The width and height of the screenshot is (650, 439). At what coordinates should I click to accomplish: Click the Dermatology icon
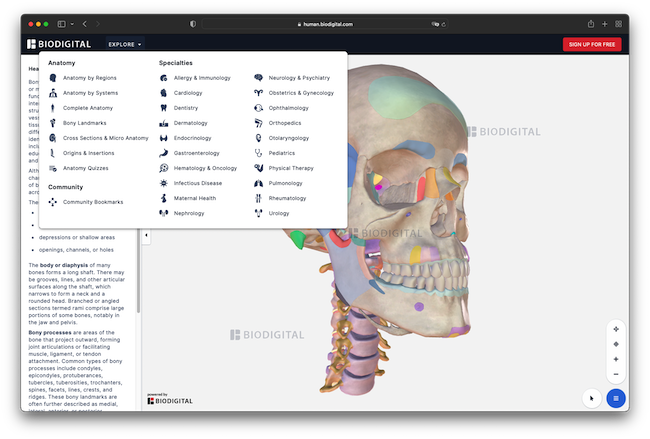164,123
